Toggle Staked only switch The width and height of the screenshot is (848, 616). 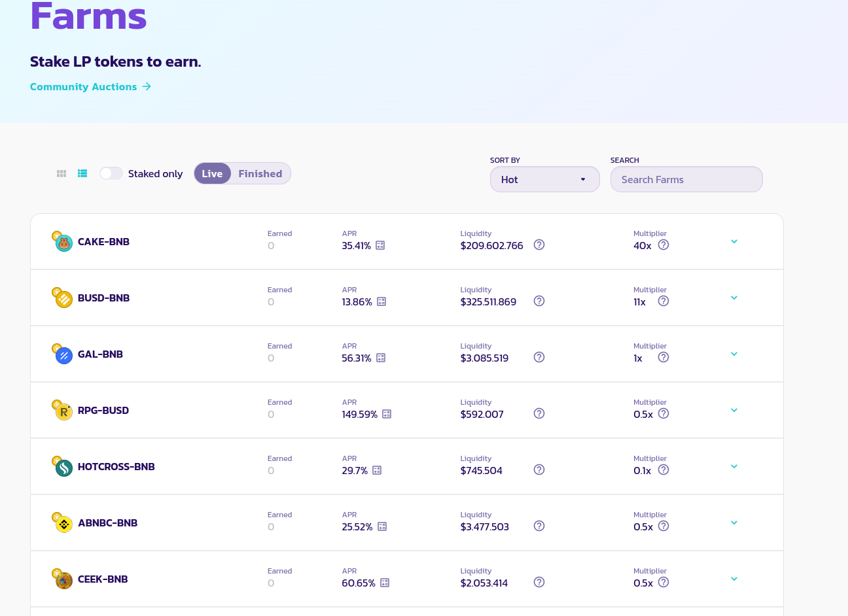pyautogui.click(x=111, y=173)
